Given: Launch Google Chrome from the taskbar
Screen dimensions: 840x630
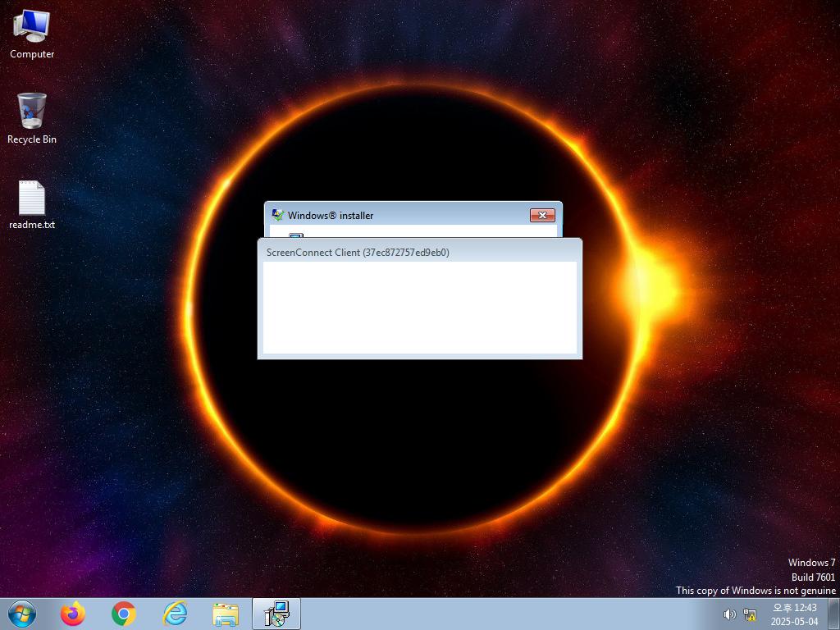Looking at the screenshot, I should pos(124,614).
